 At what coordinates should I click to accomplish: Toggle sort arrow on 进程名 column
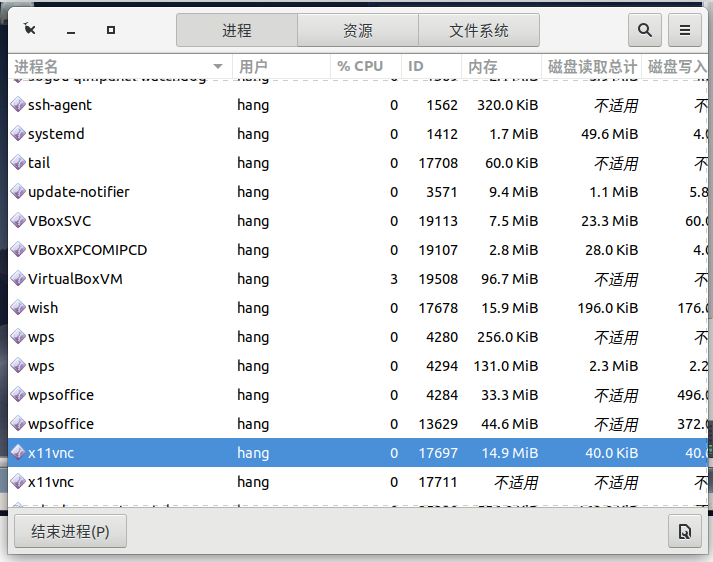pyautogui.click(x=218, y=66)
